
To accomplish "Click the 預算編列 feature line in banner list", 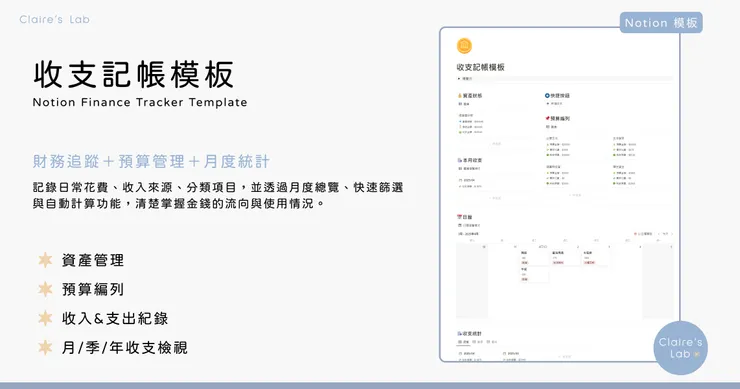I will 92,289.
